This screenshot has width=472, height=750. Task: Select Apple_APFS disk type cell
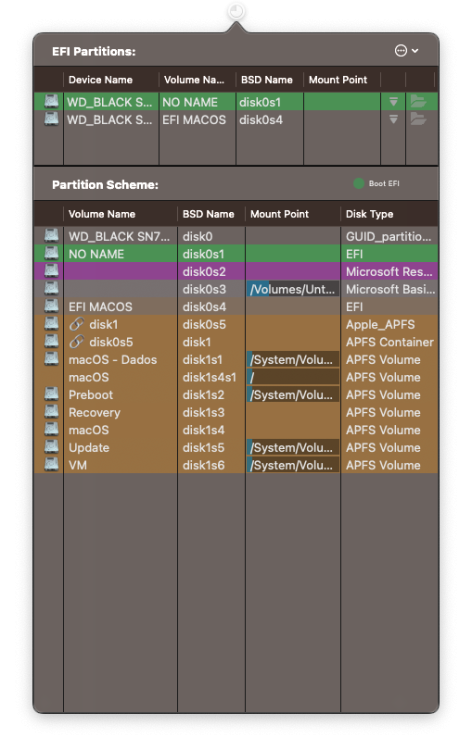(x=380, y=324)
